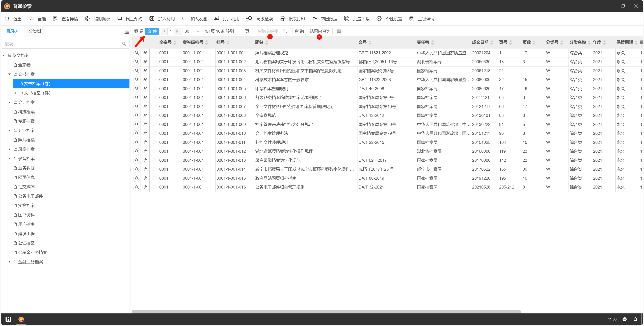Toggle favorite heart on the 会计档案管理办法 row

tap(154, 133)
